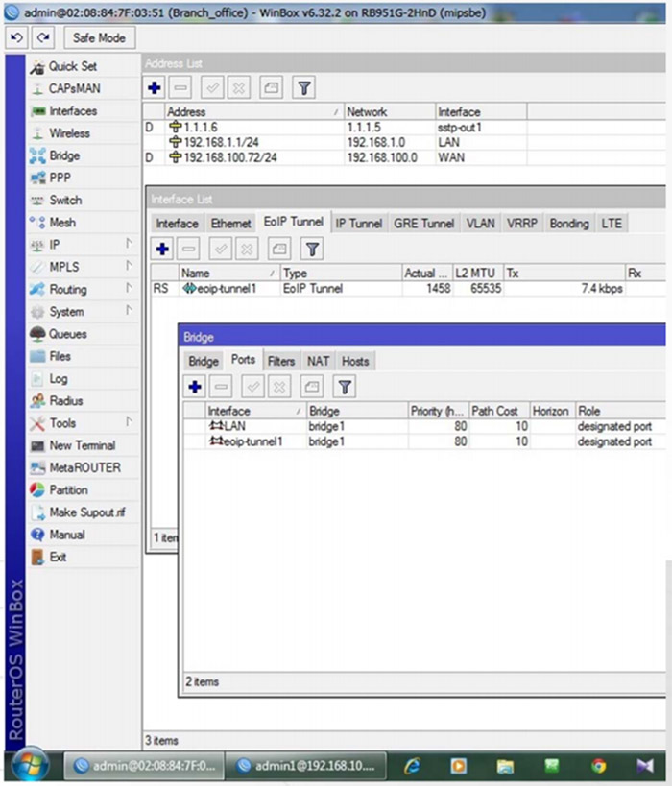The height and width of the screenshot is (786, 672).
Task: Open Interfaces menu item
Action: tap(73, 110)
